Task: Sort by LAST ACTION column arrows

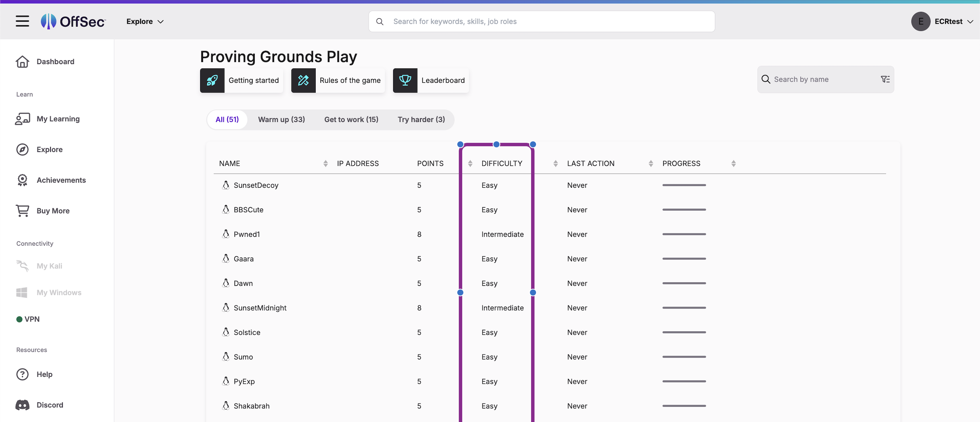Action: coord(651,163)
